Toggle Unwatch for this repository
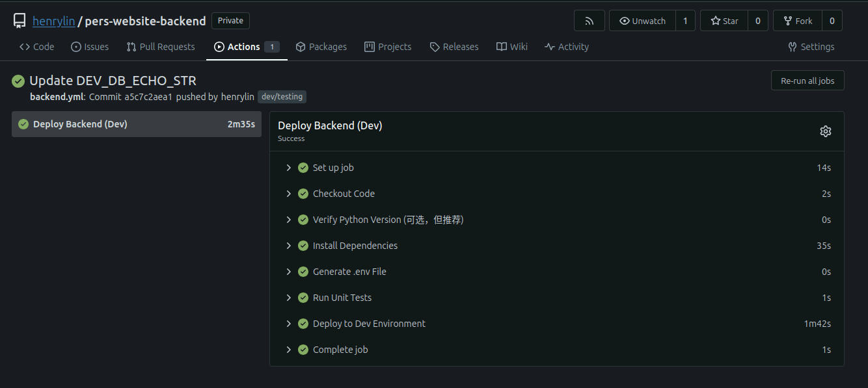Image resolution: width=868 pixels, height=388 pixels. pyautogui.click(x=642, y=21)
